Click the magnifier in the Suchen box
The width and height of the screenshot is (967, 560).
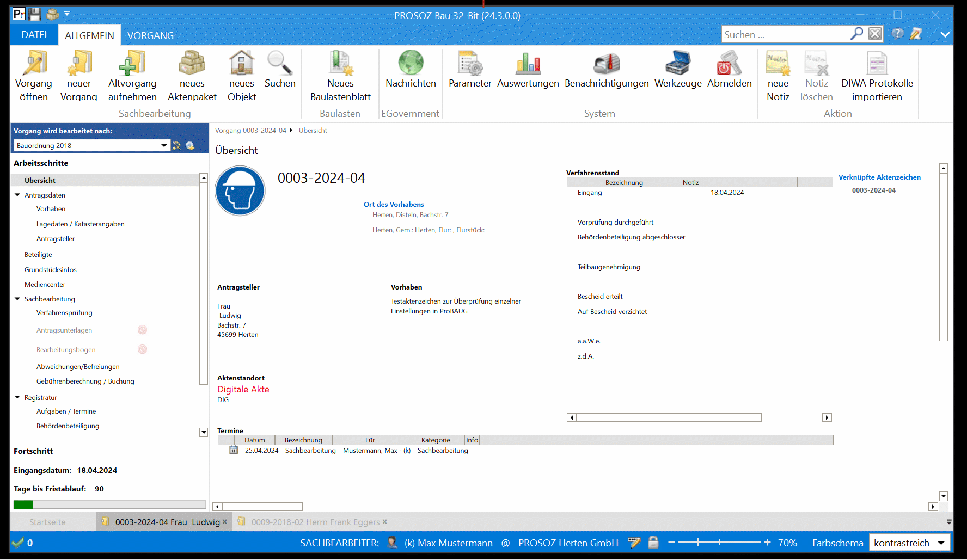856,34
